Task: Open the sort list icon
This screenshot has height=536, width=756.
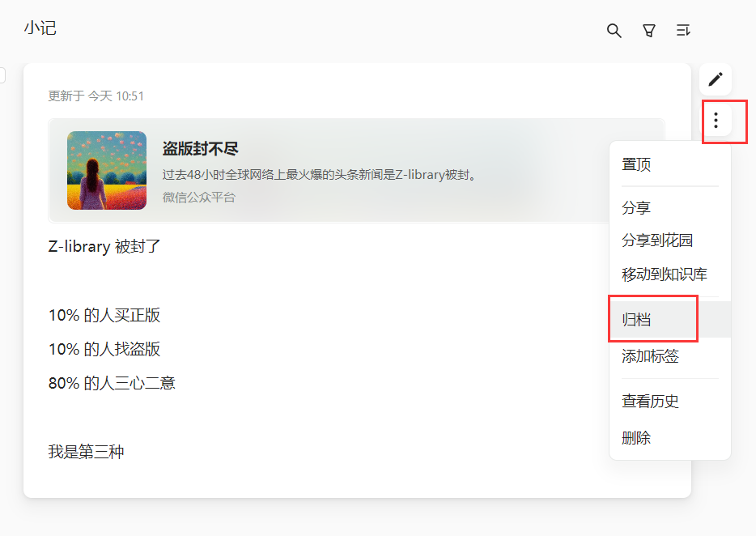Action: pyautogui.click(x=683, y=31)
